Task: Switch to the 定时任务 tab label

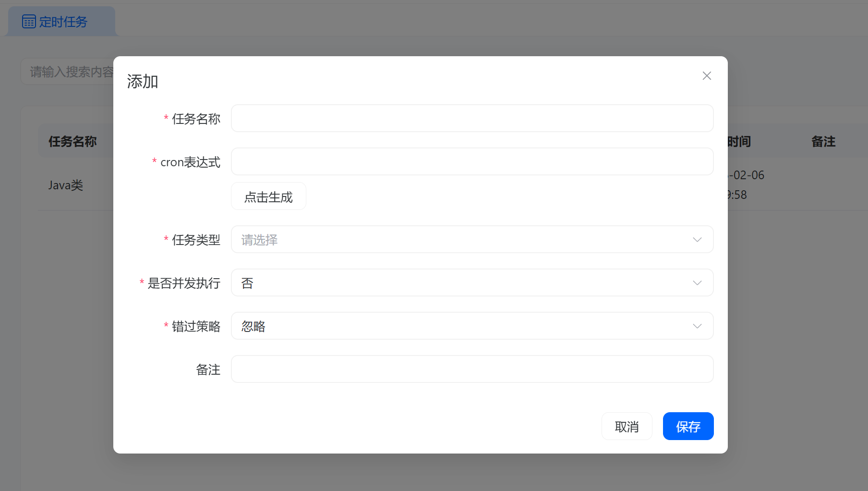Action: click(63, 22)
